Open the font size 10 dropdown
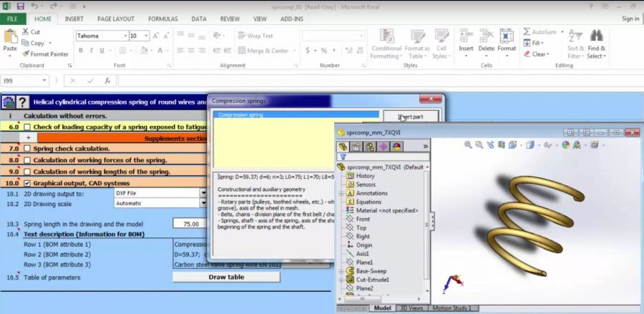Screen dimensions: 644x314 pos(146,36)
